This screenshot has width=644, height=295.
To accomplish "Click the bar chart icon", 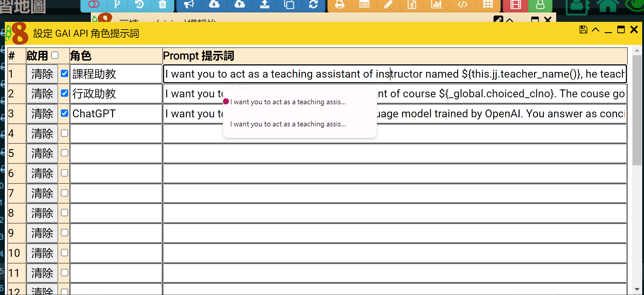I will point(437,4).
